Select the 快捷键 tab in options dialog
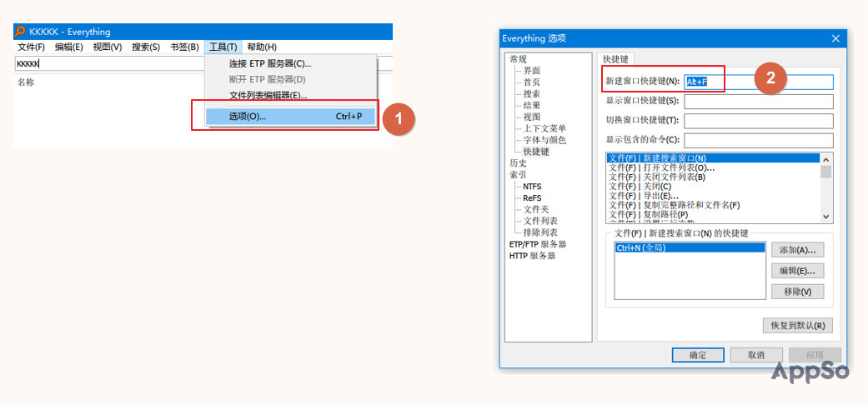This screenshot has height=405, width=868. pos(615,59)
